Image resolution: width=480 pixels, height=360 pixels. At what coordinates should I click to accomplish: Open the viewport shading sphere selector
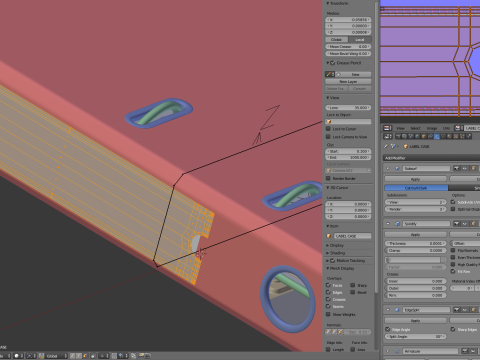(18, 356)
